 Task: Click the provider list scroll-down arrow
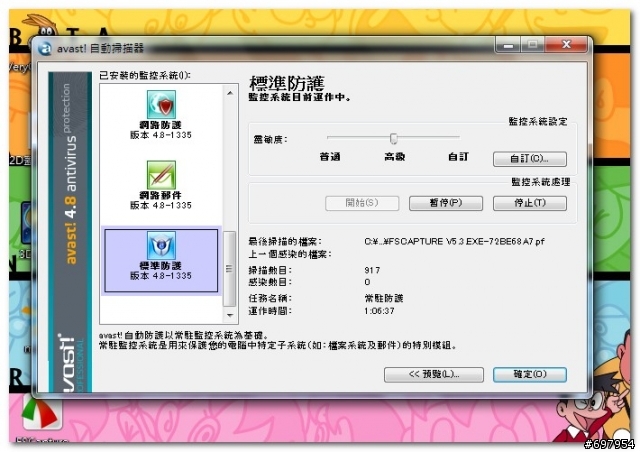(230, 315)
